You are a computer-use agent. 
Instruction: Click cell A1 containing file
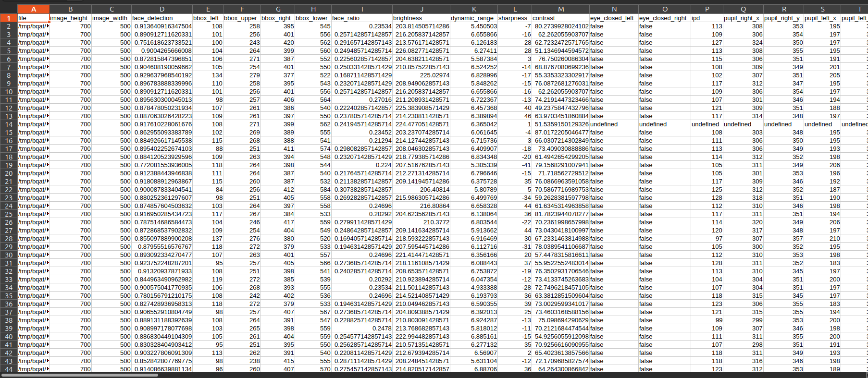tap(33, 18)
